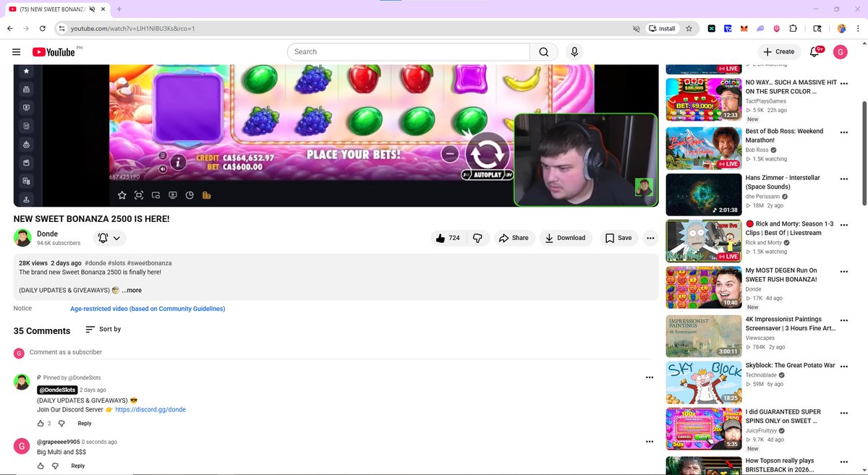
Task: Go back with browser back arrow
Action: click(10, 28)
